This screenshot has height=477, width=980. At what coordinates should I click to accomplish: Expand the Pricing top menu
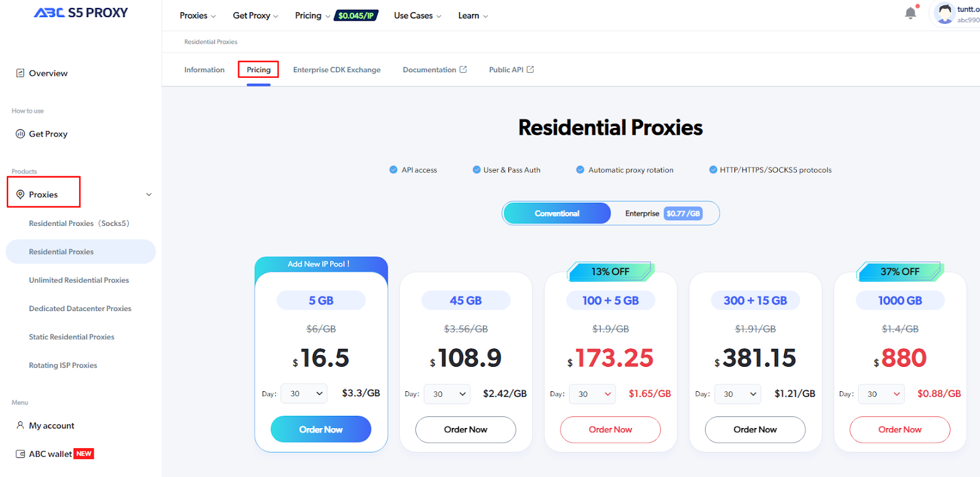point(312,15)
